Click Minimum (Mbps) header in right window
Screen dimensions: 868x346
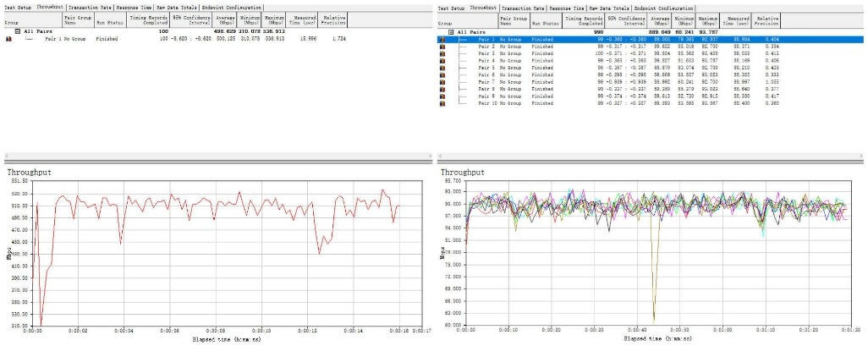[684, 20]
